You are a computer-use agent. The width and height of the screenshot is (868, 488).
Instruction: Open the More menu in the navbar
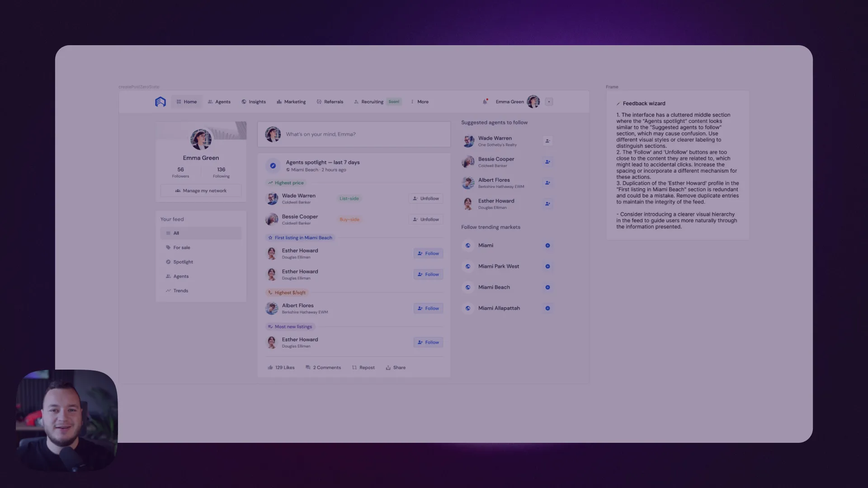[420, 102]
